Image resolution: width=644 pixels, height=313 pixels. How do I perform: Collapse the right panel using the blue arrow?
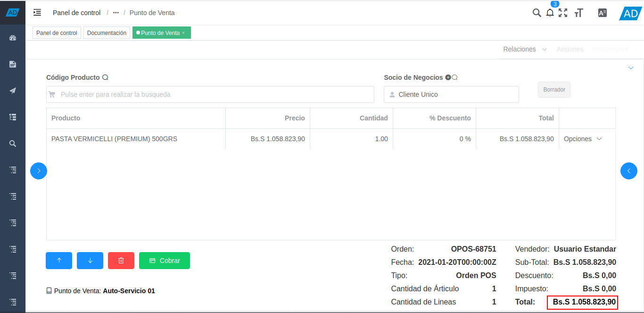628,171
